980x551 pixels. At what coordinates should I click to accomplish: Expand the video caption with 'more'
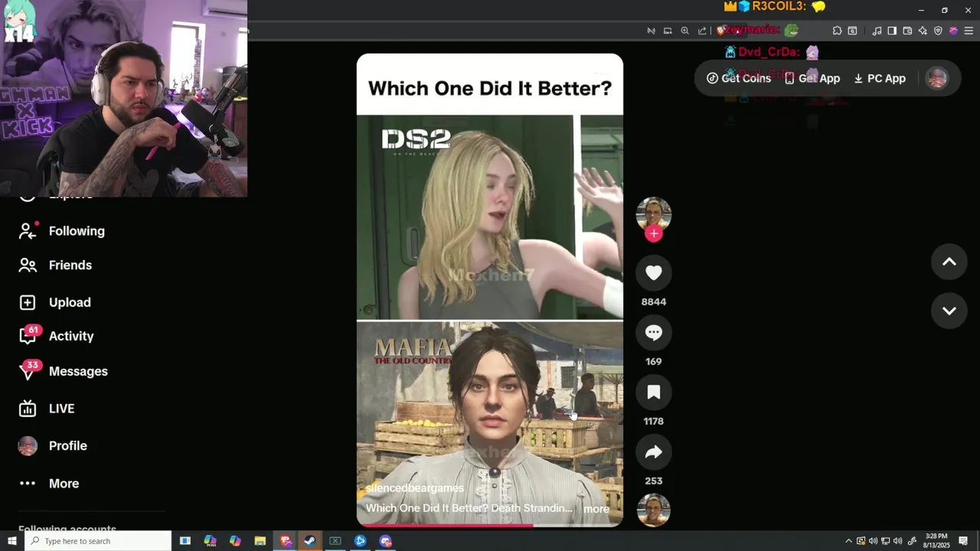point(596,509)
